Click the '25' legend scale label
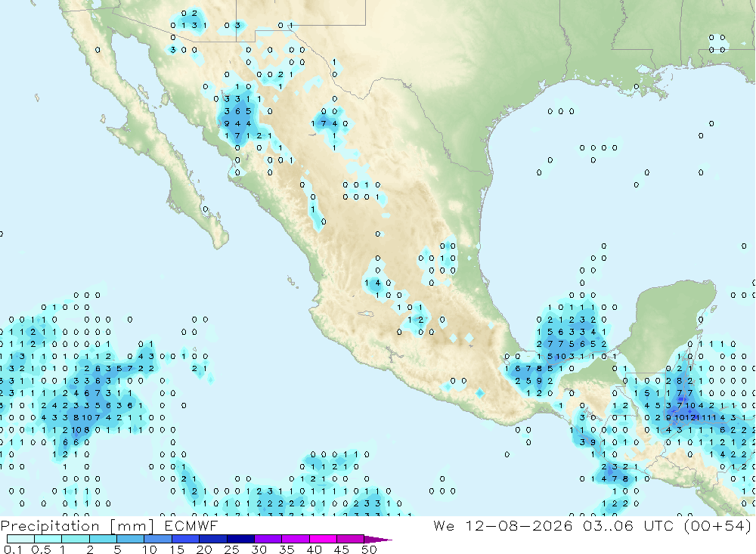The height and width of the screenshot is (554, 756). pyautogui.click(x=232, y=549)
